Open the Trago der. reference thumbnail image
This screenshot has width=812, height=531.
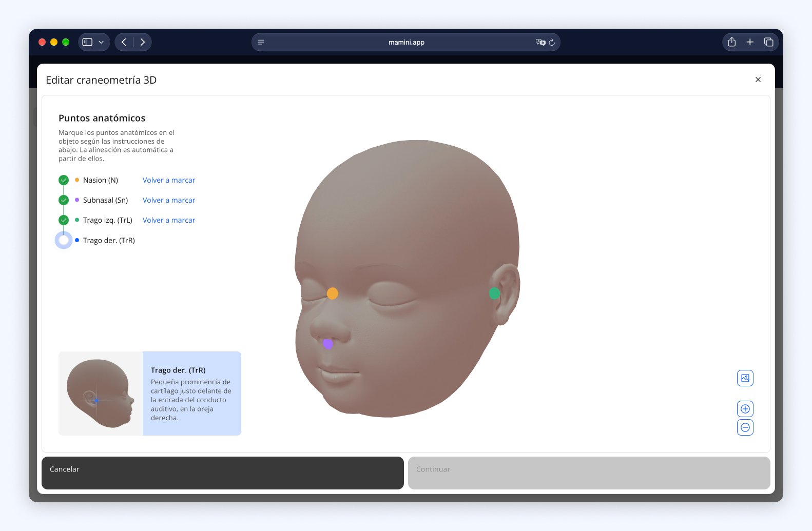coord(101,394)
